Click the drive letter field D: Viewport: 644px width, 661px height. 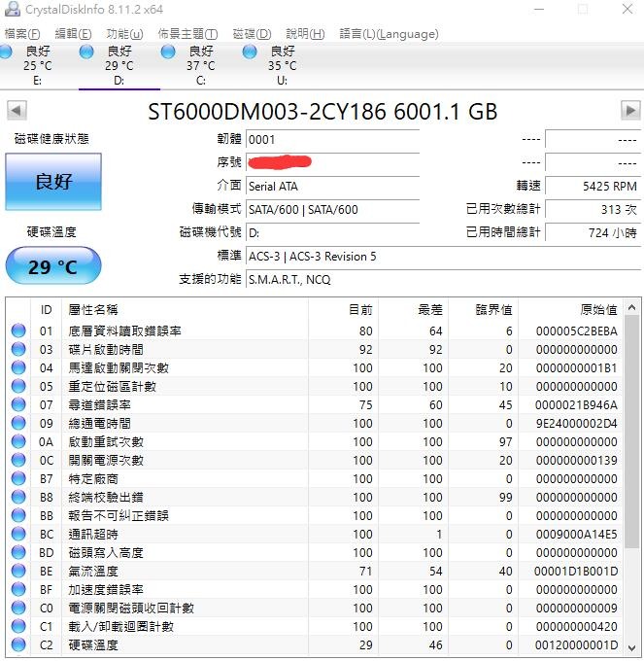tap(332, 232)
